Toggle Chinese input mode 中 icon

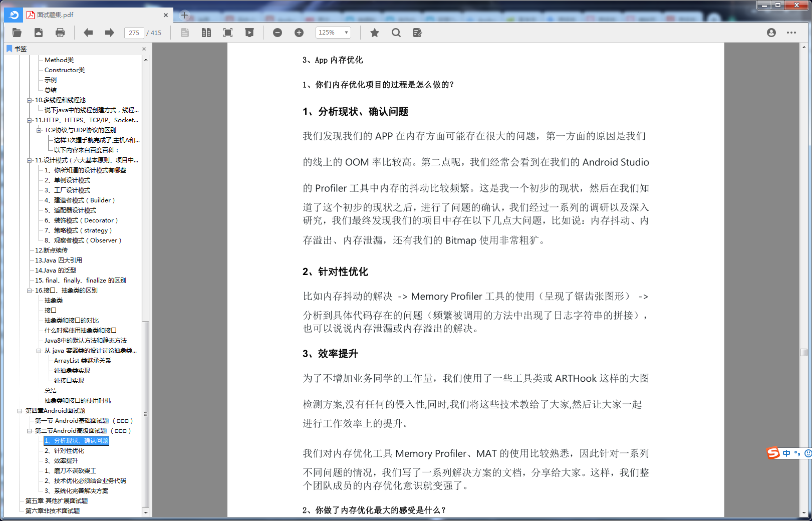[786, 453]
